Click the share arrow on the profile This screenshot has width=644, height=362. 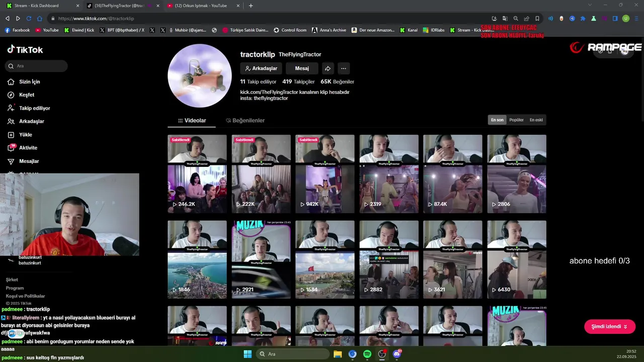point(328,68)
